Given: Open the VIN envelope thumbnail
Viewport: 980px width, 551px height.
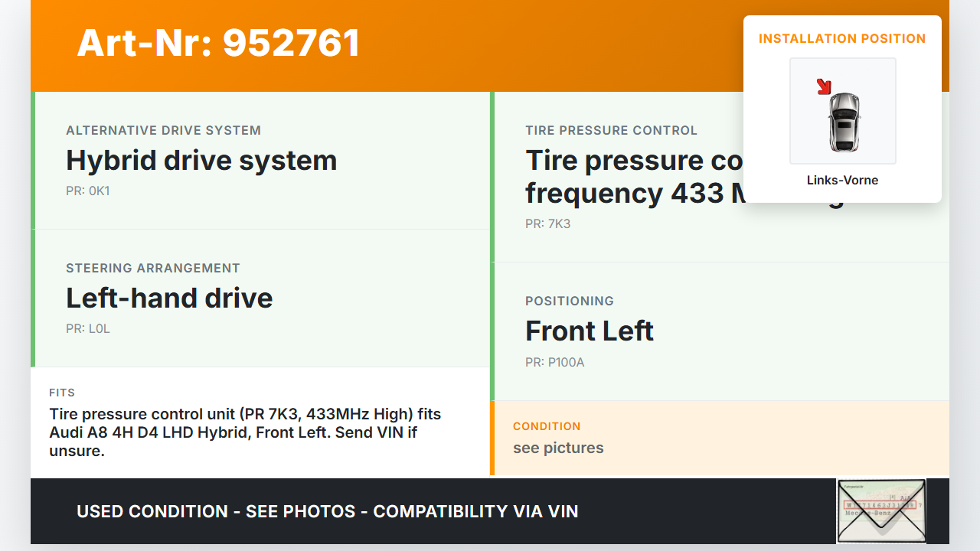Looking at the screenshot, I should click(x=881, y=510).
